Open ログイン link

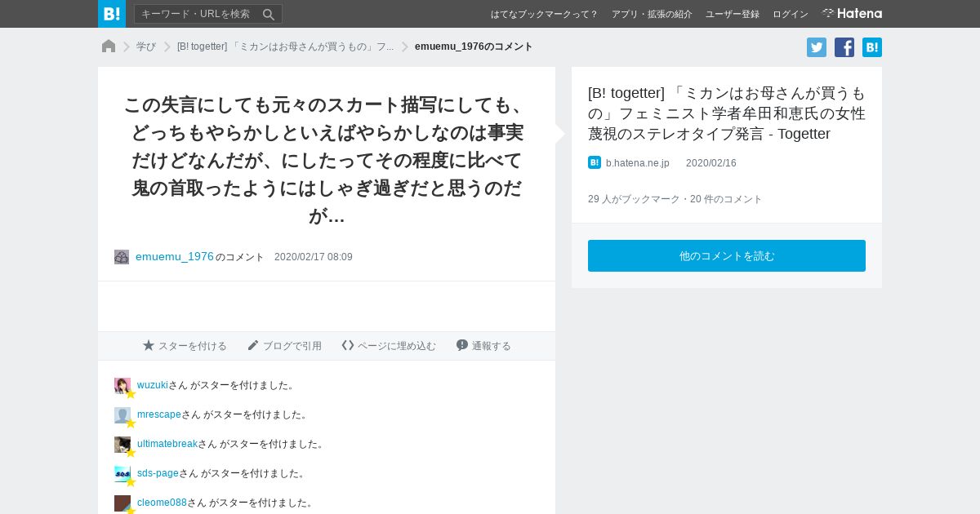coord(791,14)
